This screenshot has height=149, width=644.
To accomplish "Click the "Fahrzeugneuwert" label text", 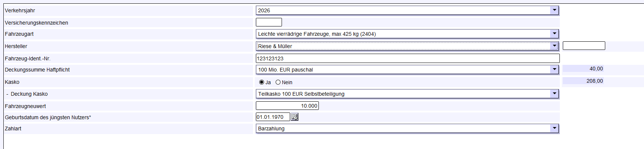I will point(25,106).
